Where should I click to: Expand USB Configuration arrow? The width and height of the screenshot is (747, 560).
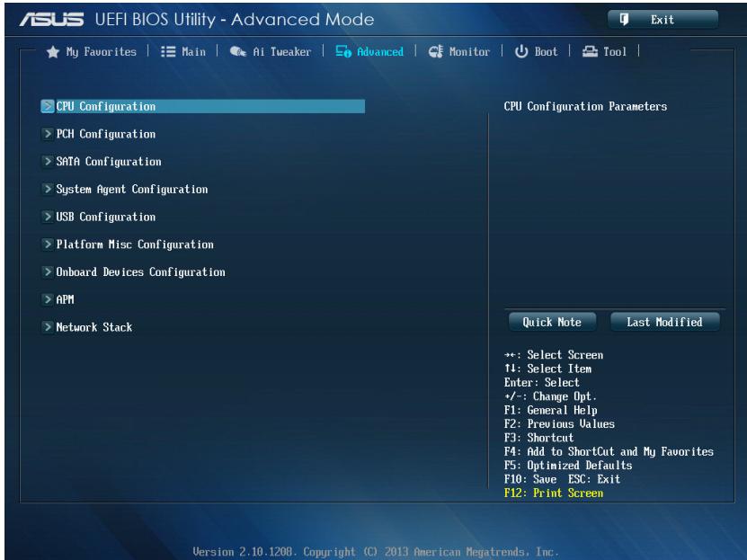tap(47, 217)
